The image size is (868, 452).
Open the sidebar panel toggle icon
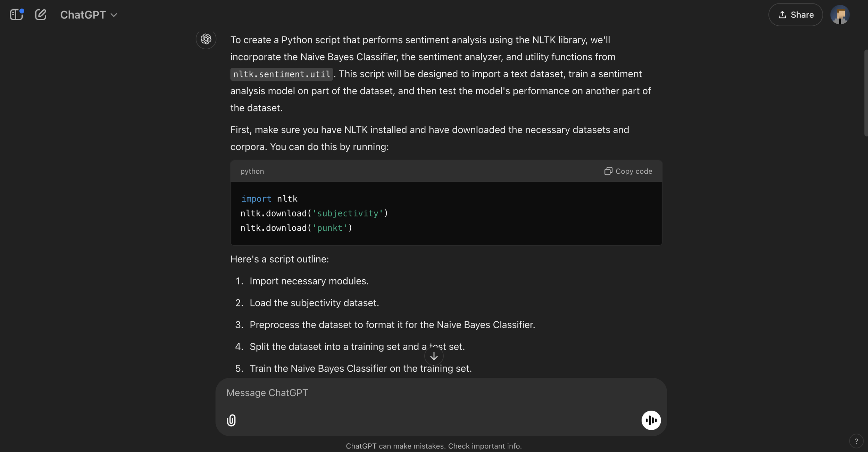(x=16, y=15)
